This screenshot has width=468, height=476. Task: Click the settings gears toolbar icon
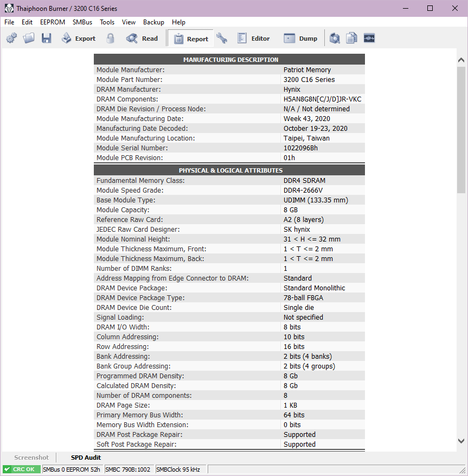point(11,38)
